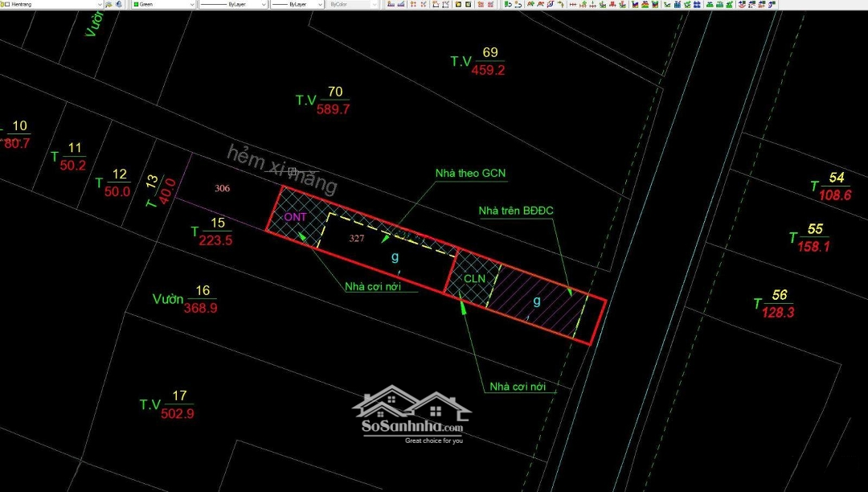Click the last icon in top toolbar
The image size is (868, 492).
pyautogui.click(x=772, y=4)
